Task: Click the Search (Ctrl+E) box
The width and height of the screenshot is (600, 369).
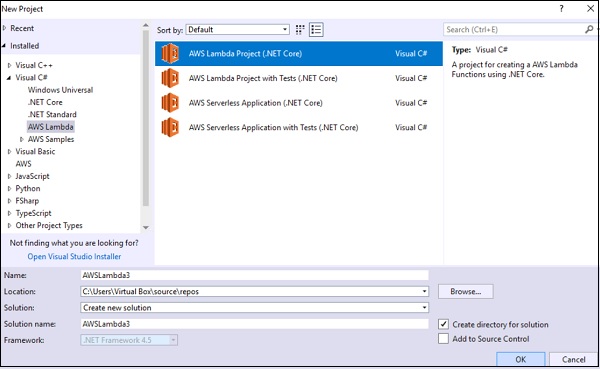Action: pos(515,29)
